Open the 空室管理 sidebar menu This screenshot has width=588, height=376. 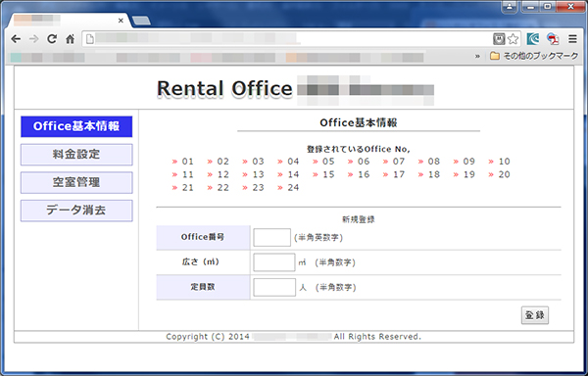(x=76, y=182)
